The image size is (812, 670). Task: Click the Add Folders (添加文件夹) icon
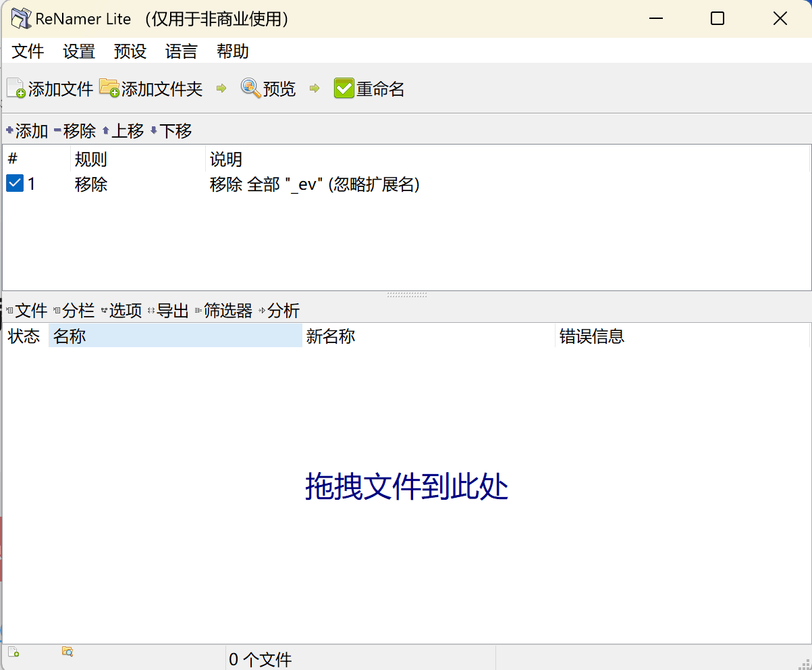(x=109, y=88)
